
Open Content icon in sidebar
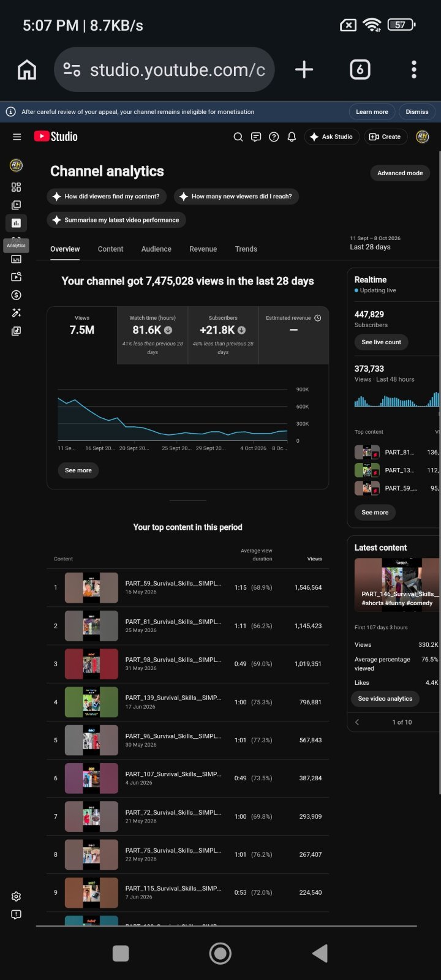(x=17, y=205)
